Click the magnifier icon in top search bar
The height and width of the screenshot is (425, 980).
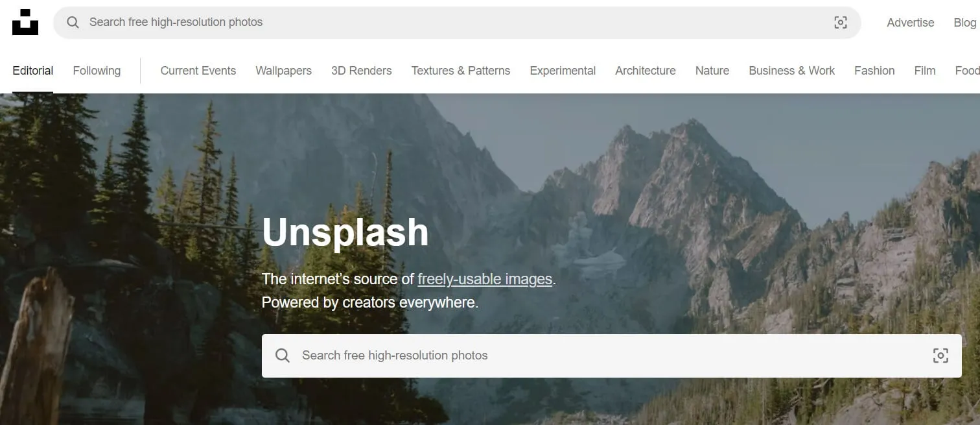pos(73,22)
